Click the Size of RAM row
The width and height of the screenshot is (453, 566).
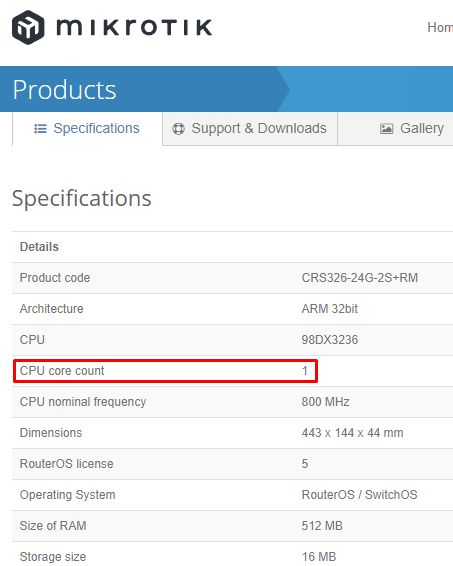click(232, 526)
